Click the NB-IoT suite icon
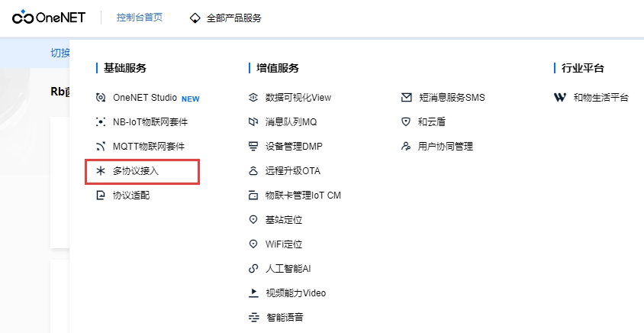 [x=101, y=122]
